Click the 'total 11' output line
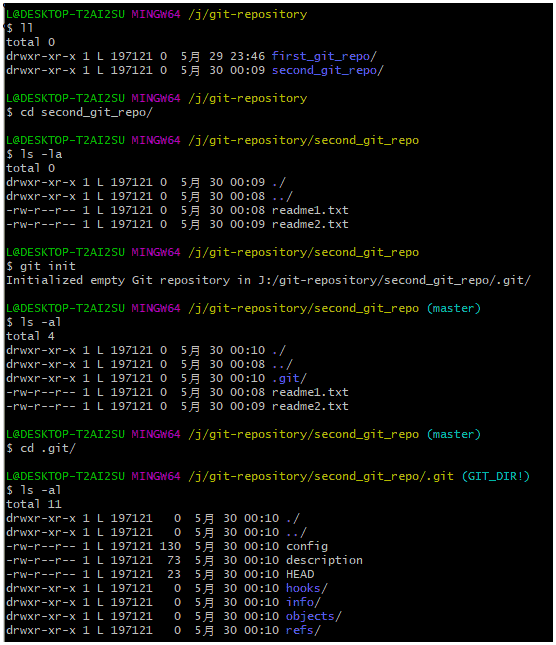 (34, 504)
